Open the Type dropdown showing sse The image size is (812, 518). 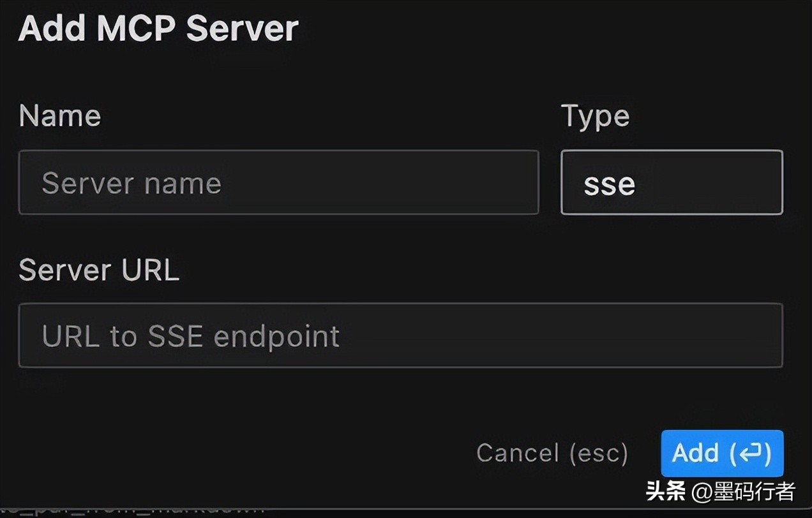[671, 182]
